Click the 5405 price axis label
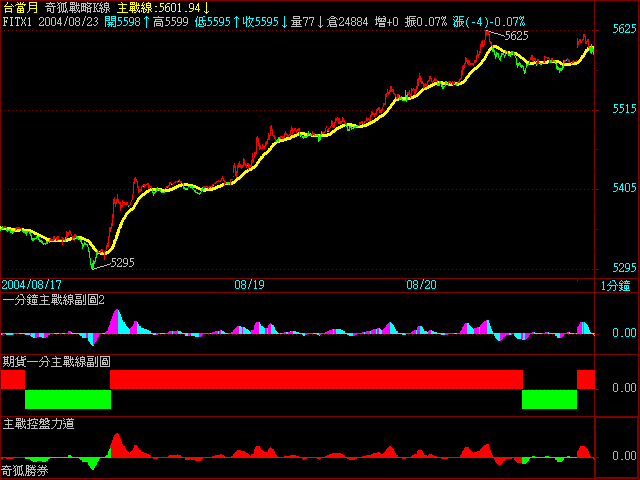Image resolution: width=640 pixels, height=480 pixels. [624, 188]
